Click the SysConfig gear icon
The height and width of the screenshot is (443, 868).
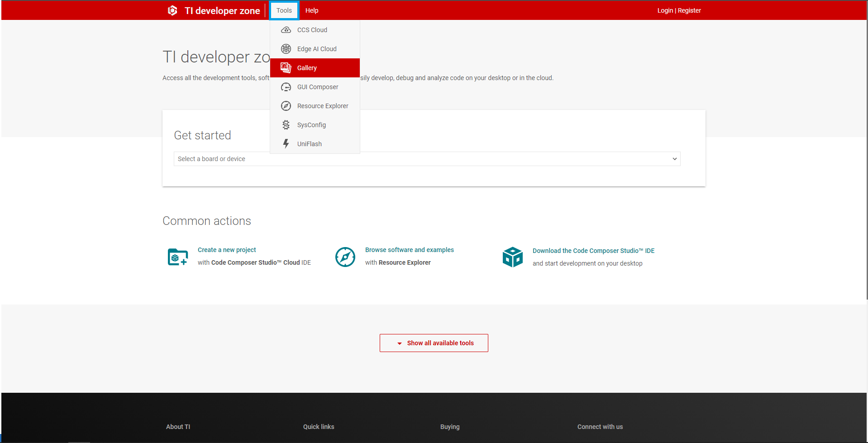(x=286, y=125)
